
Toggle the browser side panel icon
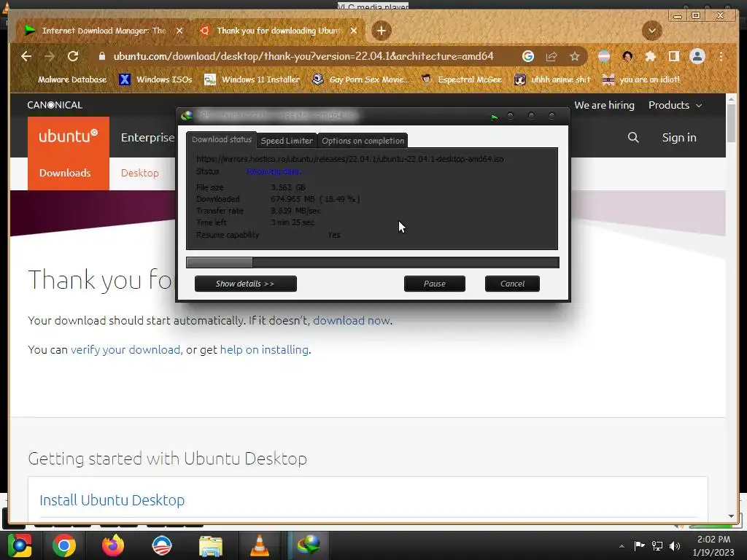[x=673, y=56]
